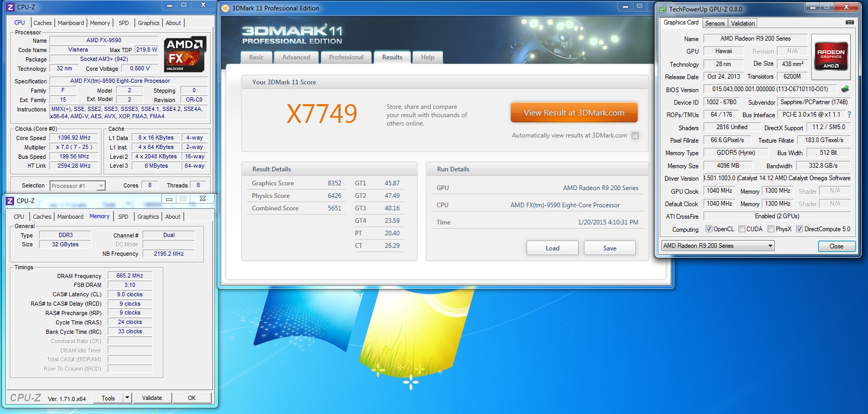This screenshot has width=868, height=414.
Task: Open the Advanced tab in 3DMark 11
Action: pyautogui.click(x=296, y=57)
